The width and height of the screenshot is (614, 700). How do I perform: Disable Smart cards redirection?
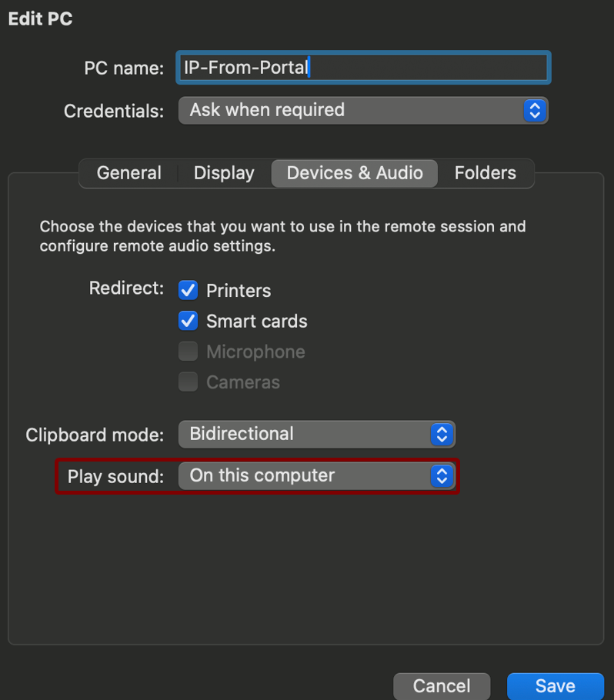[188, 321]
